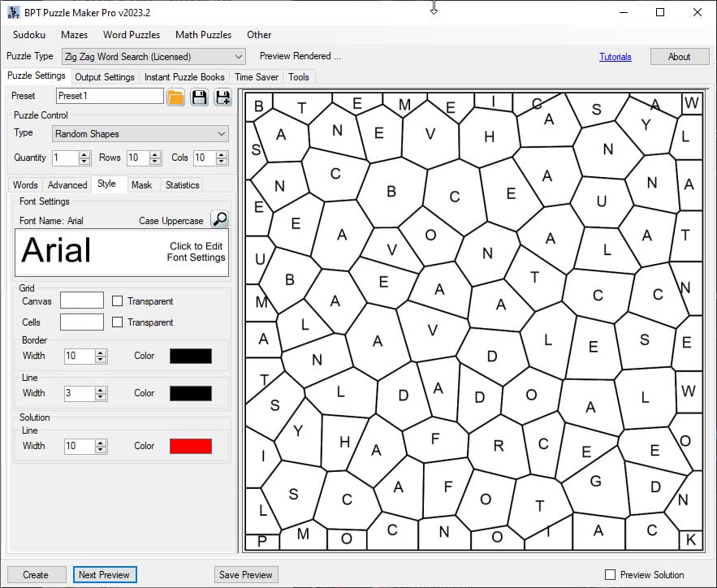Click the Preset name text field

pyautogui.click(x=110, y=96)
